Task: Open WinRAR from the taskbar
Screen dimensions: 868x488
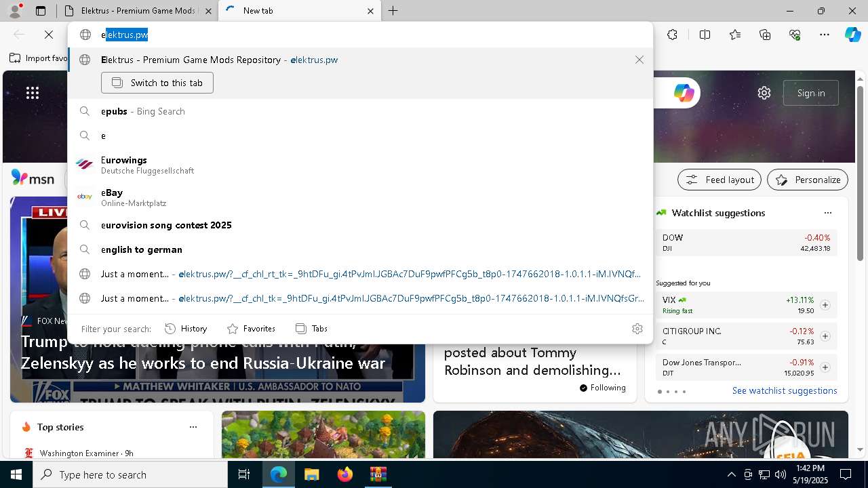Action: pyautogui.click(x=378, y=474)
